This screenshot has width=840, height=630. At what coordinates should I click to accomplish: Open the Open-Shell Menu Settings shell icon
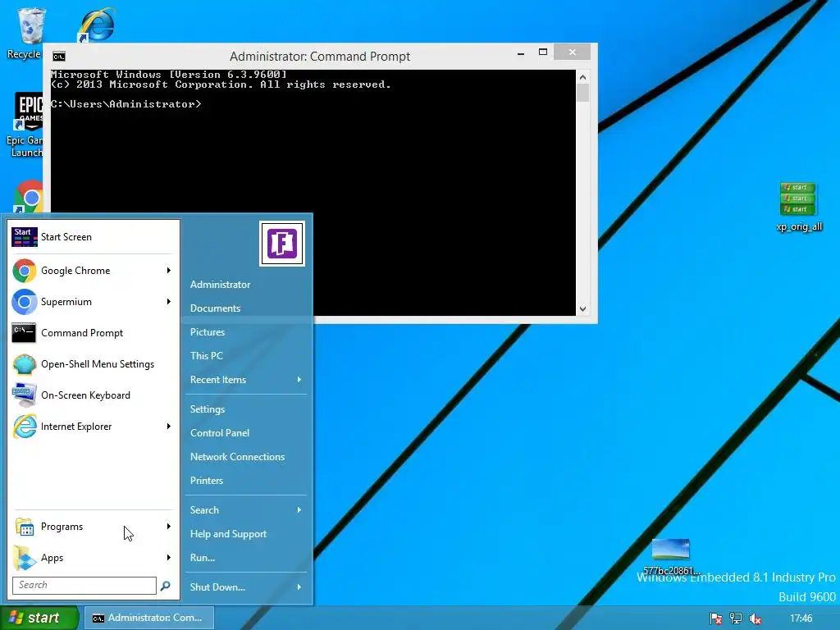24,364
